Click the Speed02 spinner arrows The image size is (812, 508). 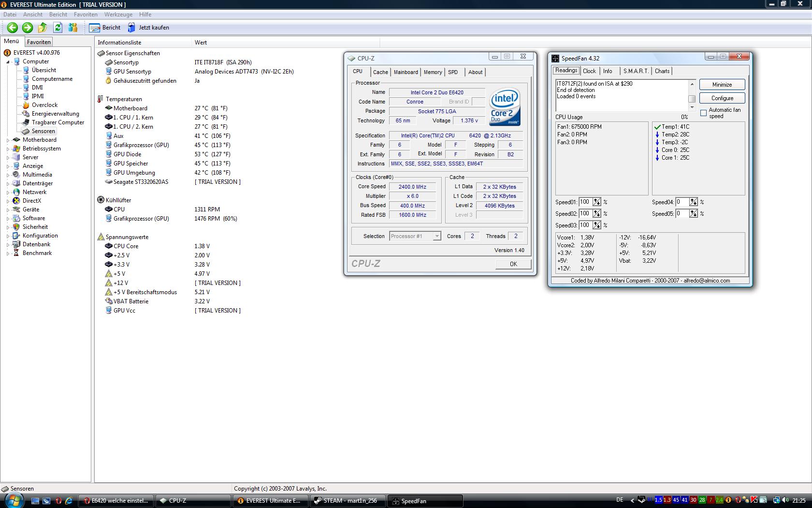[x=597, y=214]
